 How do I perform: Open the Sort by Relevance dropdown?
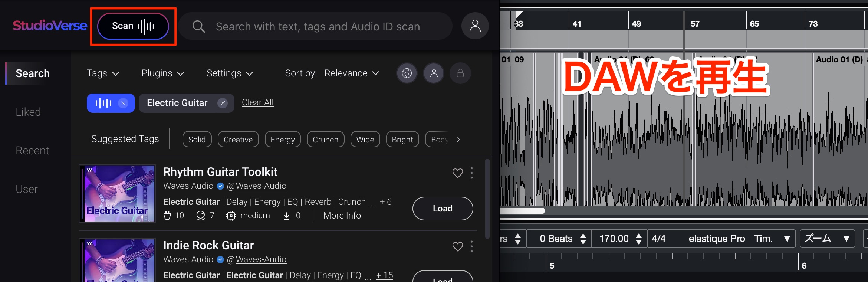[352, 73]
